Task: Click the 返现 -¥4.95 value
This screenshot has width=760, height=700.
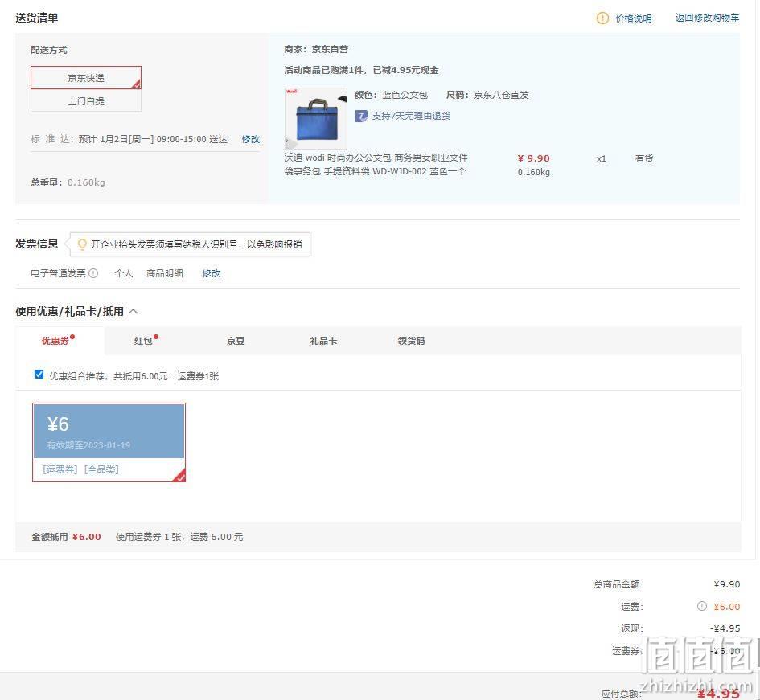Action: [725, 628]
